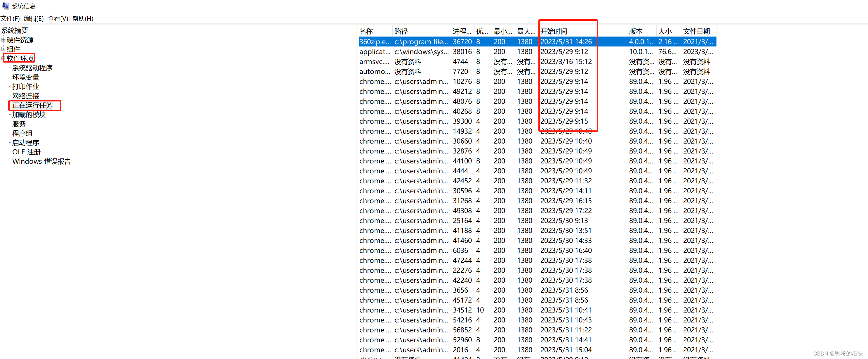Image resolution: width=868 pixels, height=359 pixels.
Task: Click process ID 40268 cell
Action: [x=462, y=111]
